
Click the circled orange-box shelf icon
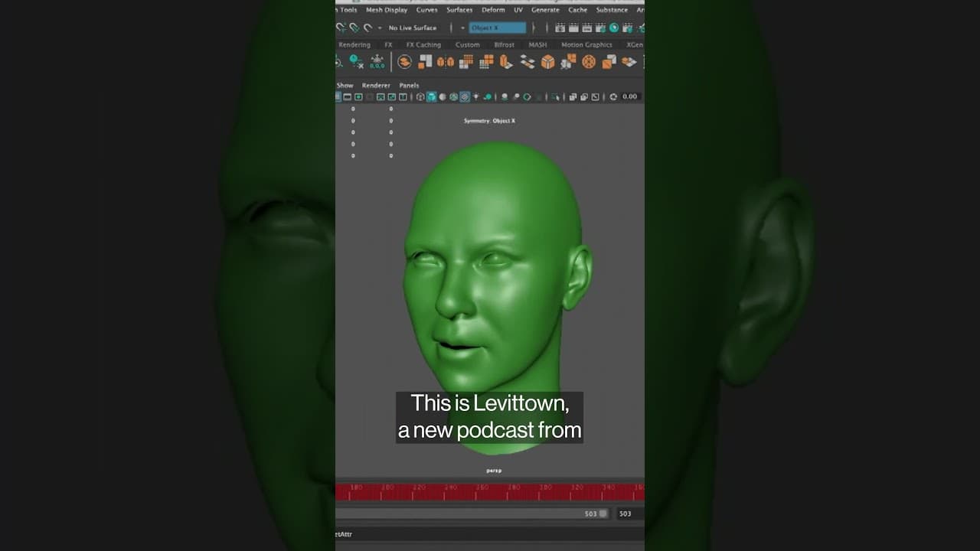point(405,62)
